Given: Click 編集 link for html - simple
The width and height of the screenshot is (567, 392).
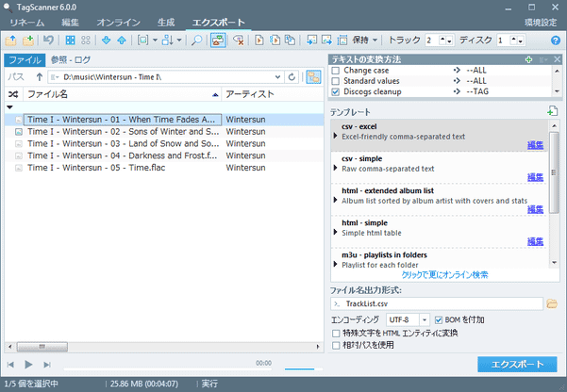Looking at the screenshot, I should (535, 242).
